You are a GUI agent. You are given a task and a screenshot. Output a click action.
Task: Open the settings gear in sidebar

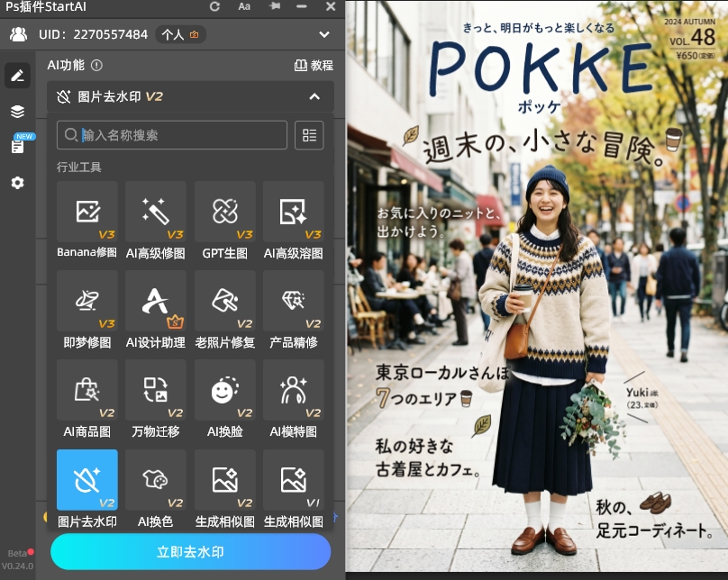click(17, 183)
